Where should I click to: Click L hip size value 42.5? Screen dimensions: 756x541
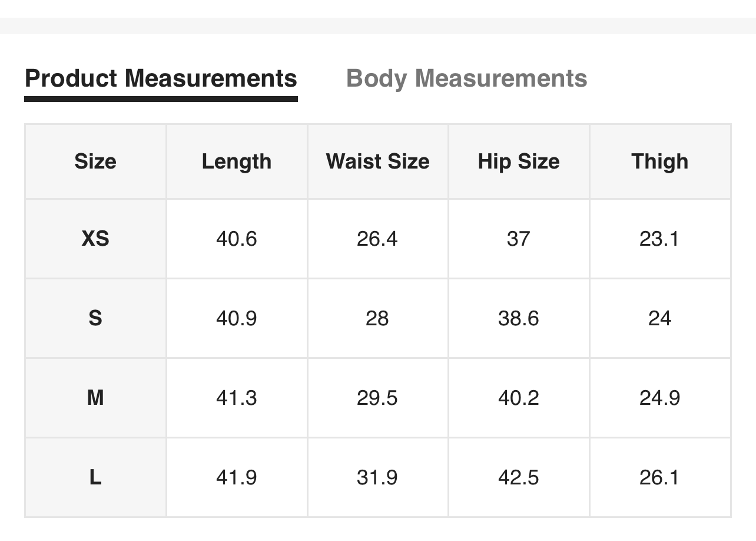point(519,477)
